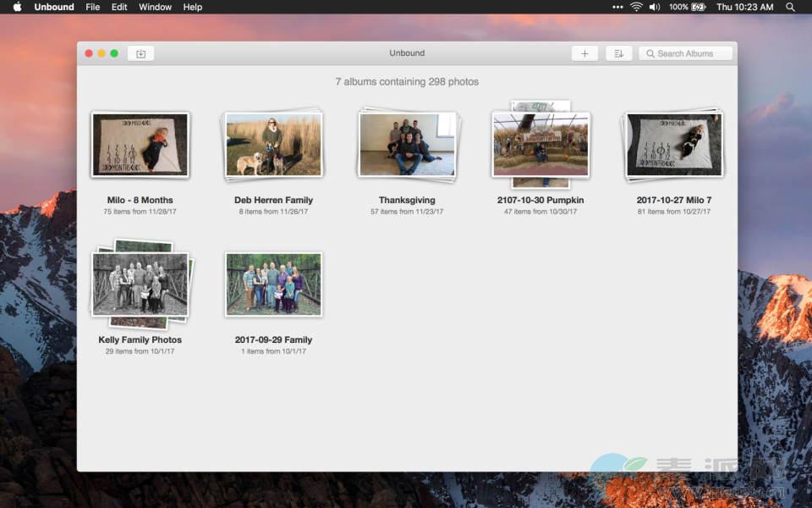The width and height of the screenshot is (812, 508).
Task: Open Spotlight search magnifier icon
Action: (x=790, y=7)
